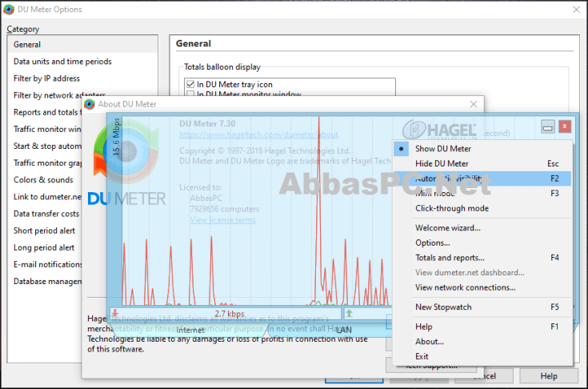Open Help entry in context menu

coord(482,327)
